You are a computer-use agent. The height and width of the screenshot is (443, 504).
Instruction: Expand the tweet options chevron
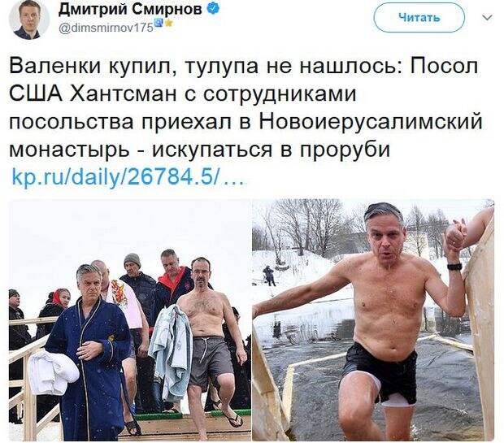coord(487,17)
